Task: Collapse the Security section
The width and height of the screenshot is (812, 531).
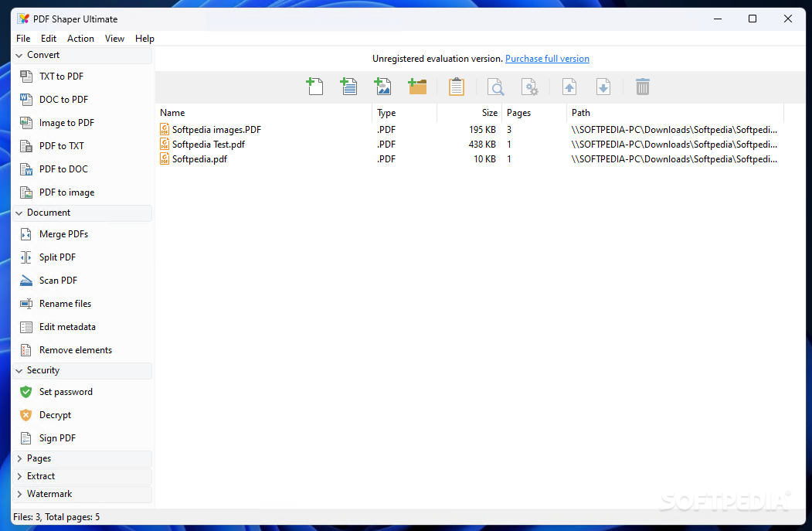Action: (x=82, y=370)
